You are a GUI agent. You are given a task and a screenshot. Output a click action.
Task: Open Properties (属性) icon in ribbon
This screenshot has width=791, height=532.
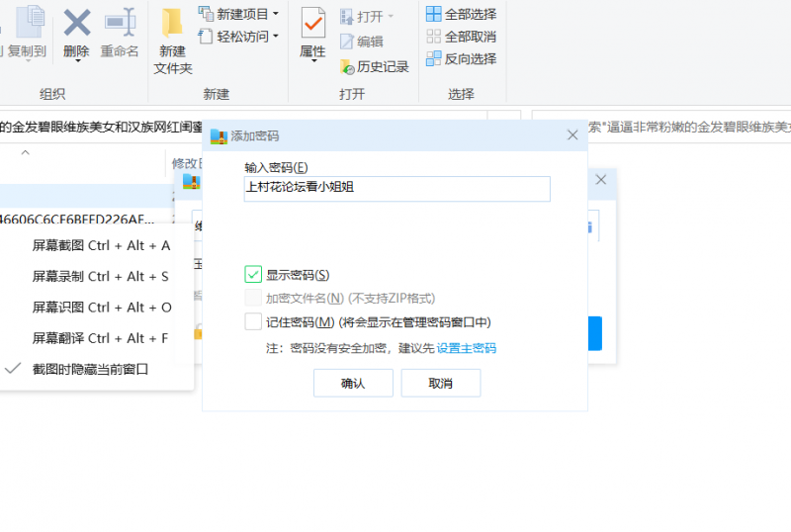pyautogui.click(x=312, y=24)
